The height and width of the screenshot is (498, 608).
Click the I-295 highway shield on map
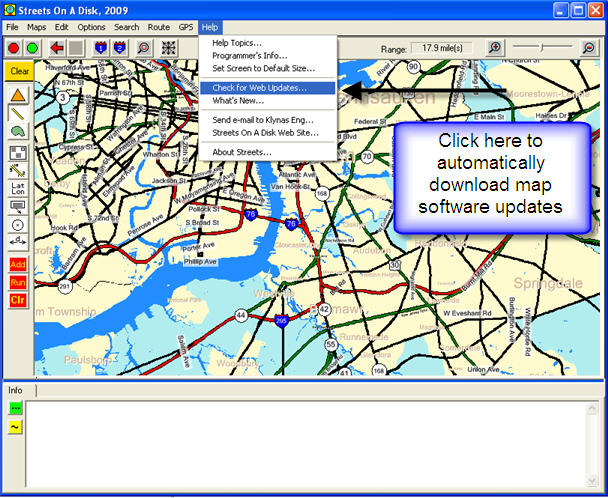click(x=281, y=321)
